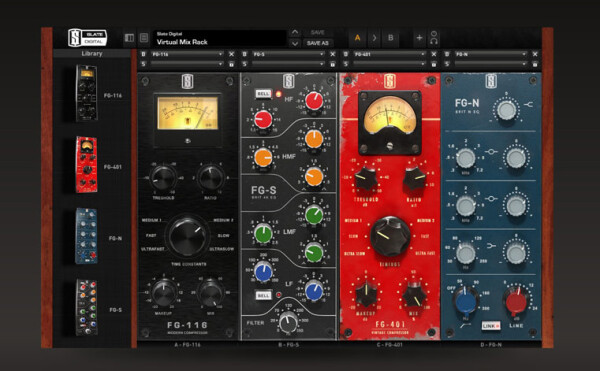Click the lock icon for FG-N slot
This screenshot has height=371, width=600.
pyautogui.click(x=535, y=64)
